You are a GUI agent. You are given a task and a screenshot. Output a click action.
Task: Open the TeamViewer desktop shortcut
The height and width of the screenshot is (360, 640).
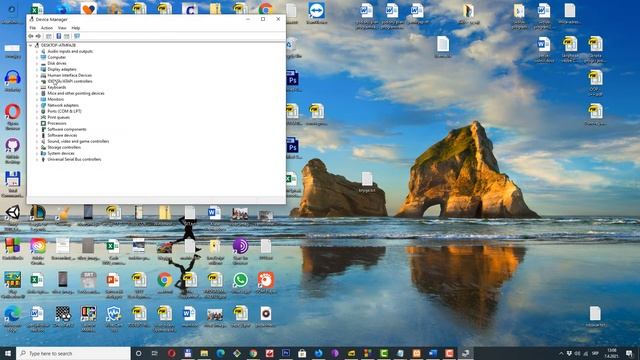pos(316,11)
